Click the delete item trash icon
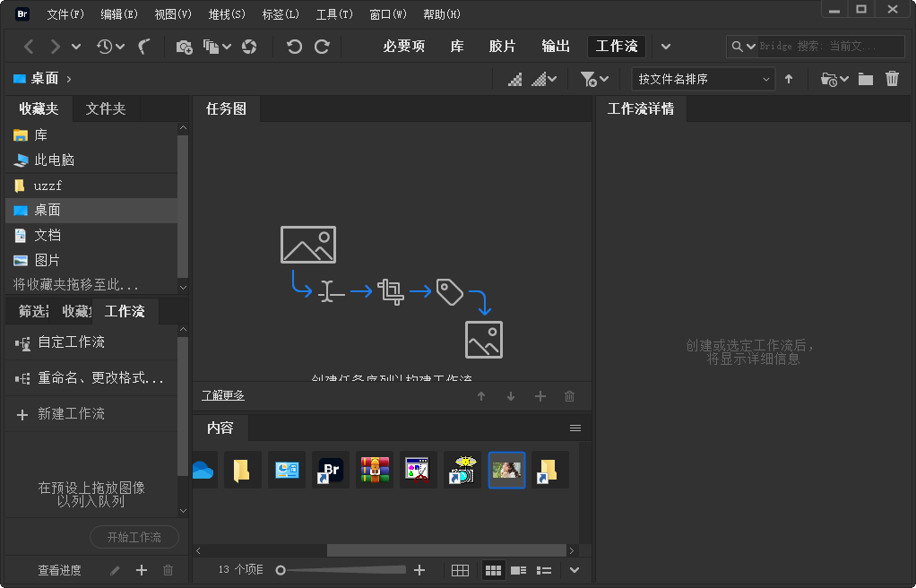This screenshot has height=588, width=916. [x=892, y=79]
